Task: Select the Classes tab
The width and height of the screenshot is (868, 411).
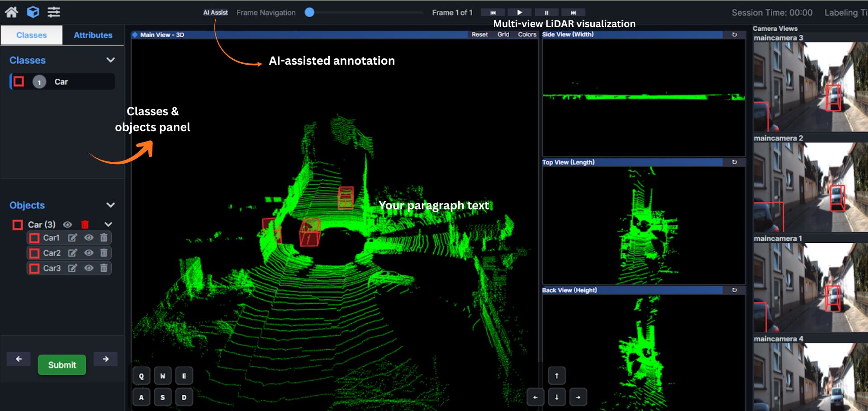Action: point(32,35)
